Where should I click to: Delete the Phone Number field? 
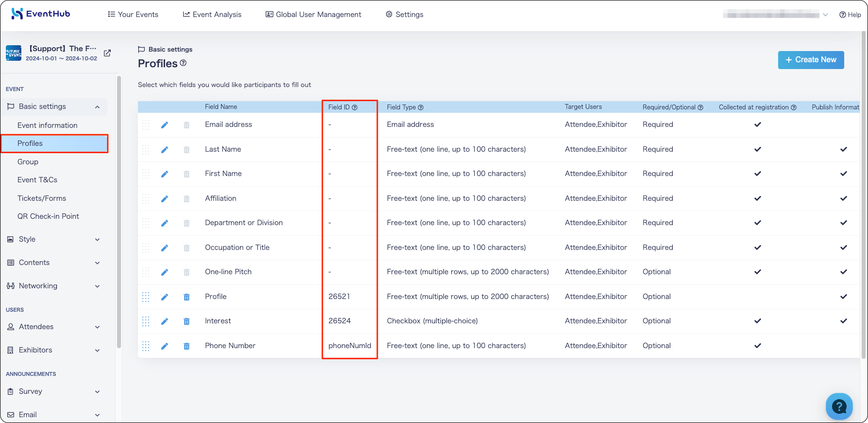click(187, 346)
